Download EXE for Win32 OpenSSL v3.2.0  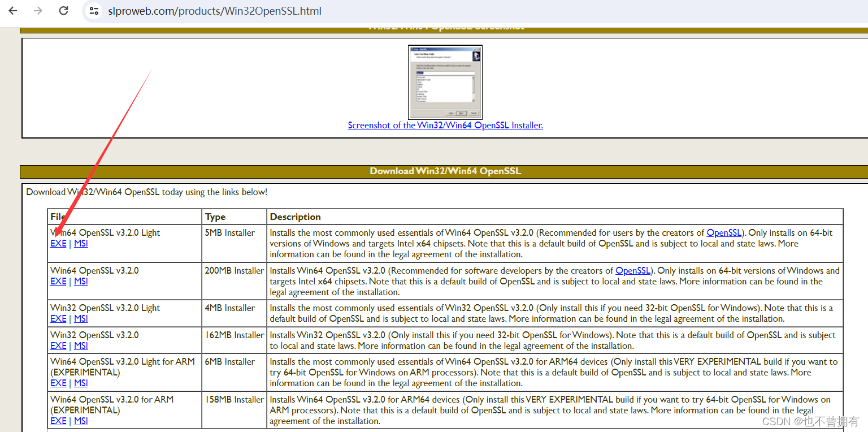58,345
